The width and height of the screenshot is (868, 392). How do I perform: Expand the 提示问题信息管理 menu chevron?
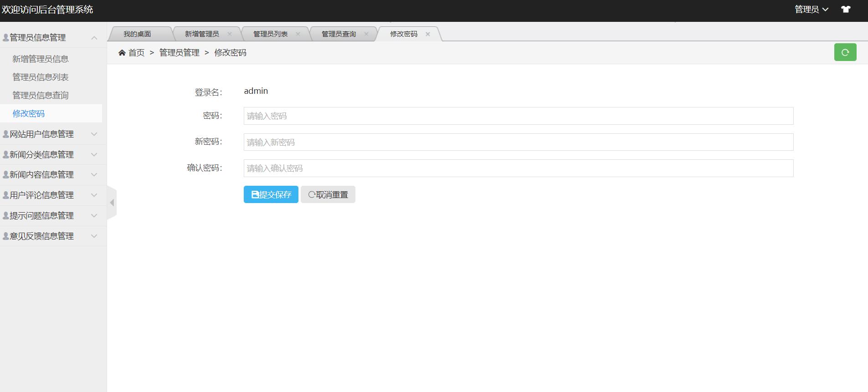(94, 215)
